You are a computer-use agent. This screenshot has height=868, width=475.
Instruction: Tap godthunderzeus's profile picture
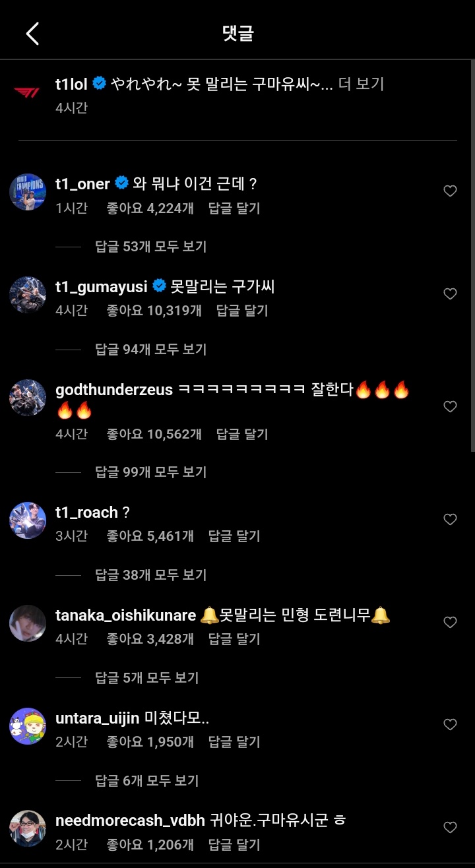(28, 398)
